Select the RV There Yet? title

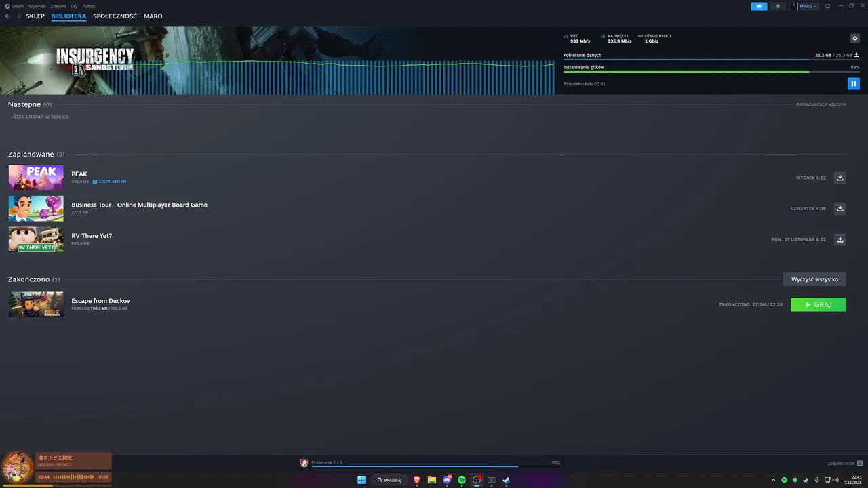pos(92,236)
